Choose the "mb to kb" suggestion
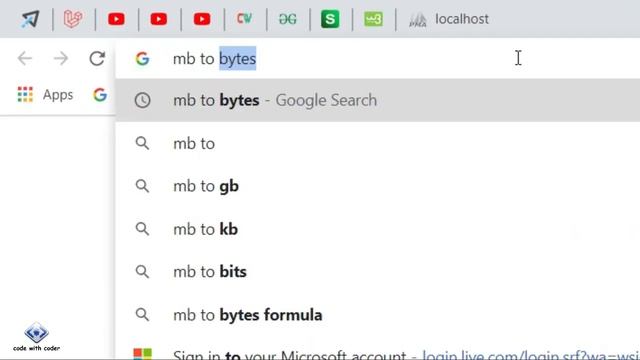This screenshot has height=360, width=640. click(x=378, y=229)
